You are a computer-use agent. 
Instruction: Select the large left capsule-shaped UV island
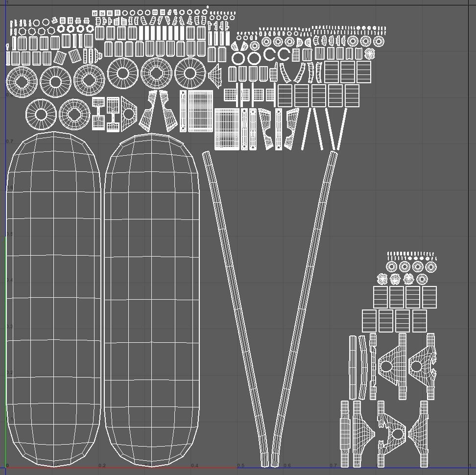pyautogui.click(x=53, y=299)
